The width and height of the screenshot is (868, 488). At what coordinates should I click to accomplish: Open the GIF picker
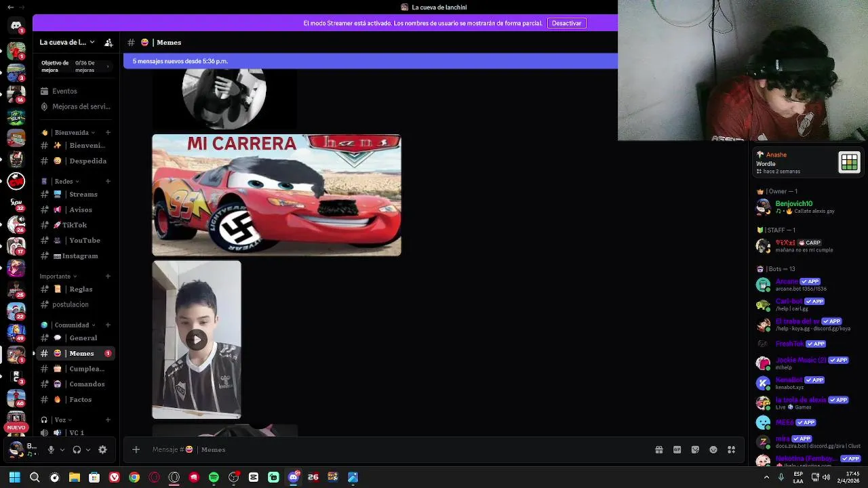tap(677, 449)
